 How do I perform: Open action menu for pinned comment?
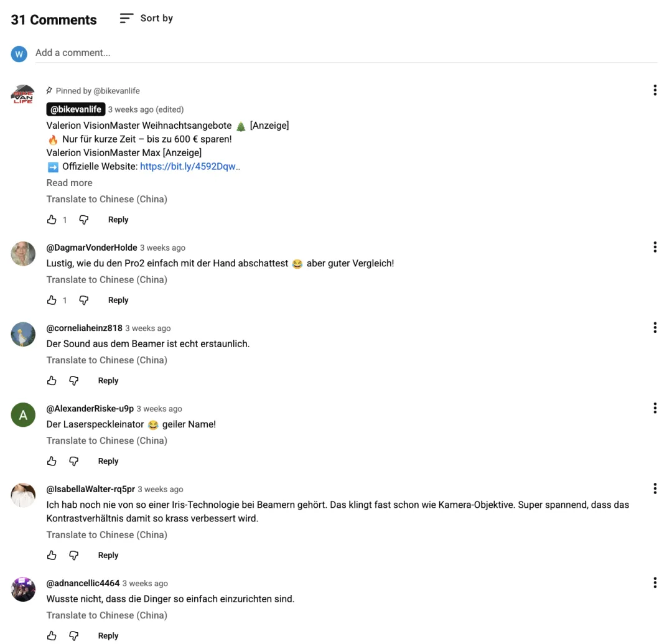(x=655, y=90)
